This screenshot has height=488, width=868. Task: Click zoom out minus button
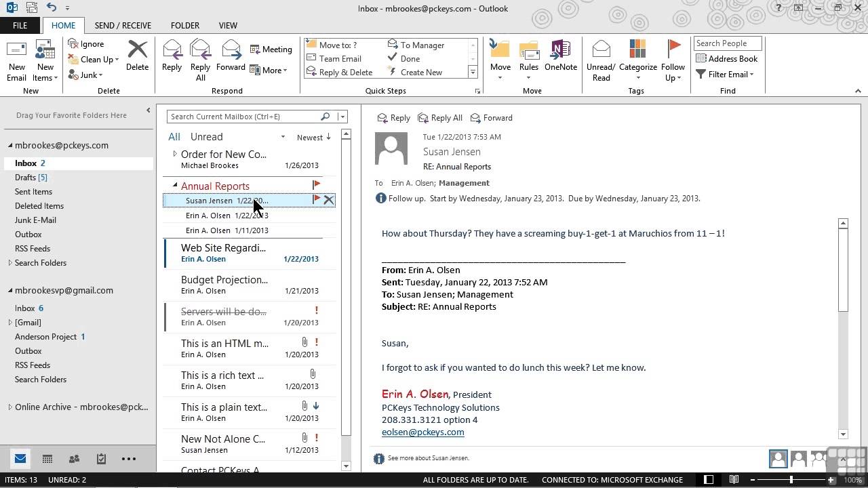(x=753, y=480)
